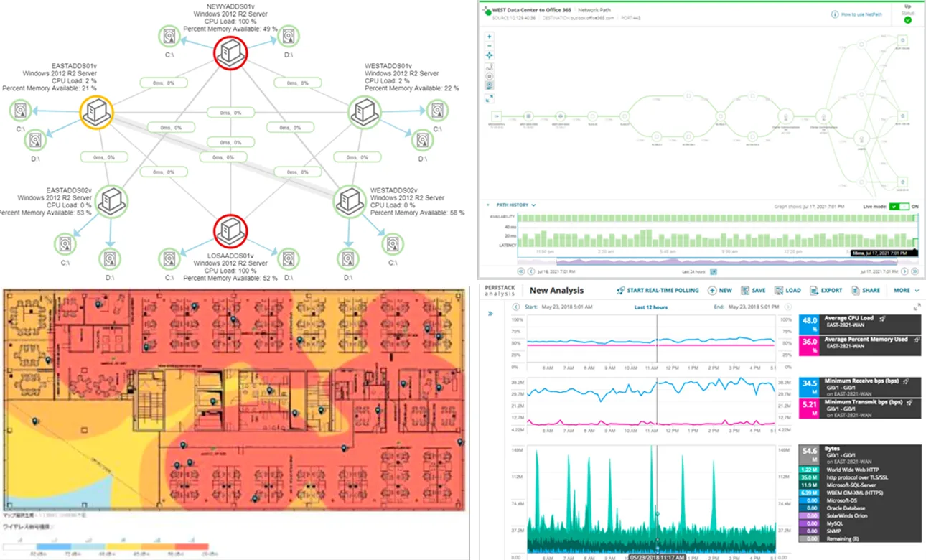The image size is (926, 560).
Task: Click rocket icon next to Minimum Receive bps
Action: [x=907, y=382]
